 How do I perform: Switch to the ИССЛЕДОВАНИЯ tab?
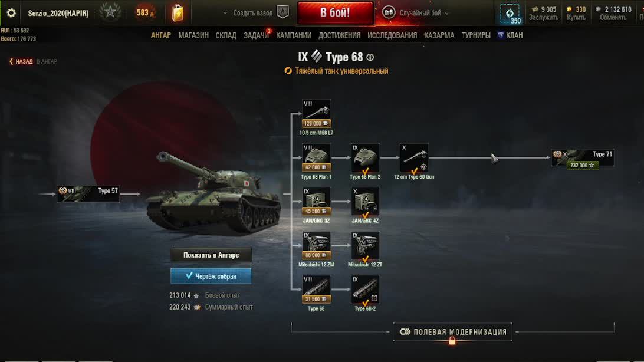click(392, 35)
